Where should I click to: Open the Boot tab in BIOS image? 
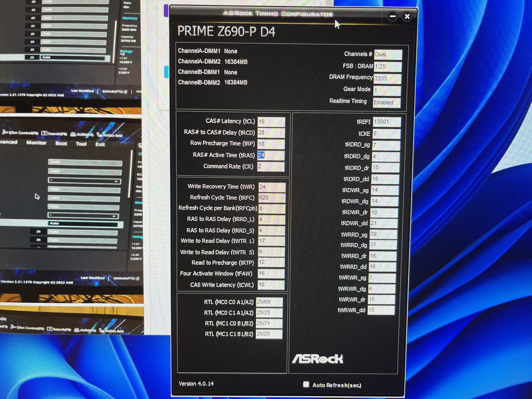61,143
